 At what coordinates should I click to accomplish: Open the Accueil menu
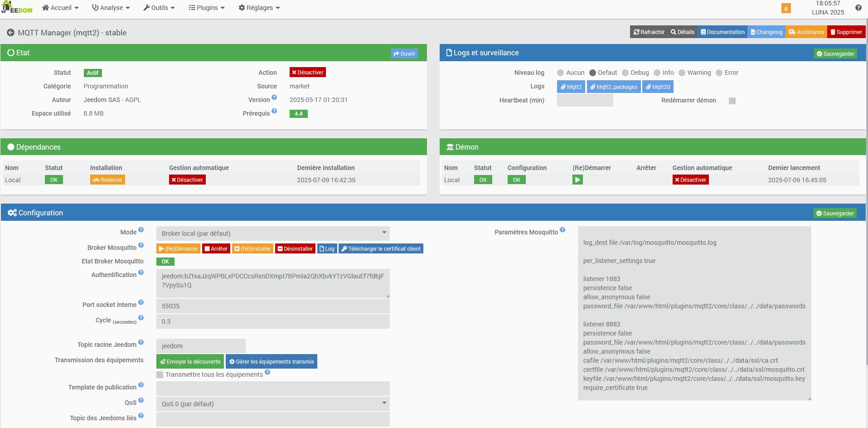click(60, 8)
